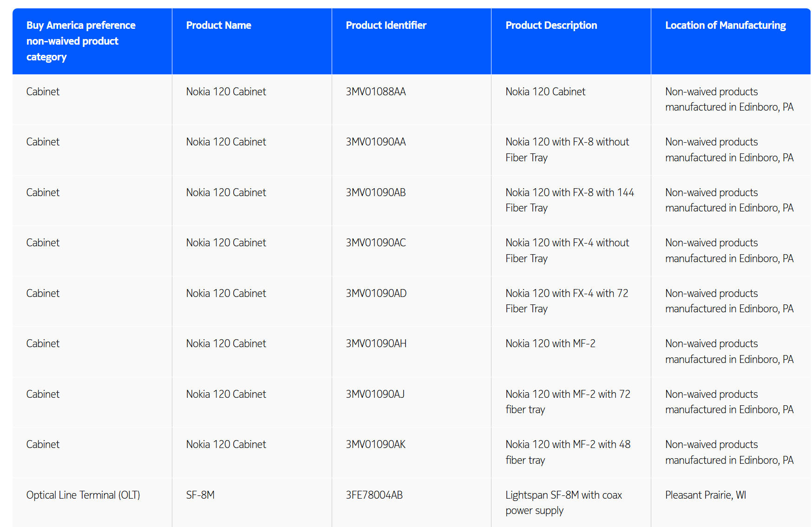Image resolution: width=812 pixels, height=527 pixels.
Task: Select the Product Description column header
Action: coord(551,25)
